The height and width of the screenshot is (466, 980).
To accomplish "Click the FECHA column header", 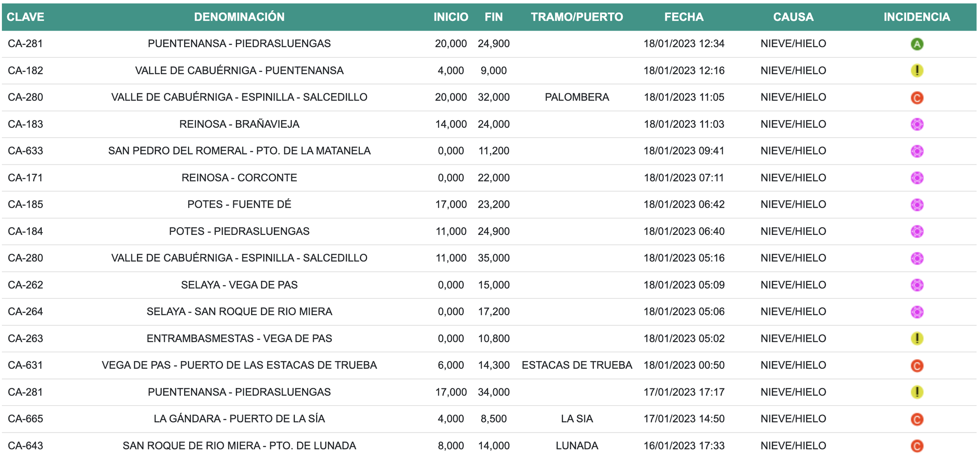I will tap(683, 17).
